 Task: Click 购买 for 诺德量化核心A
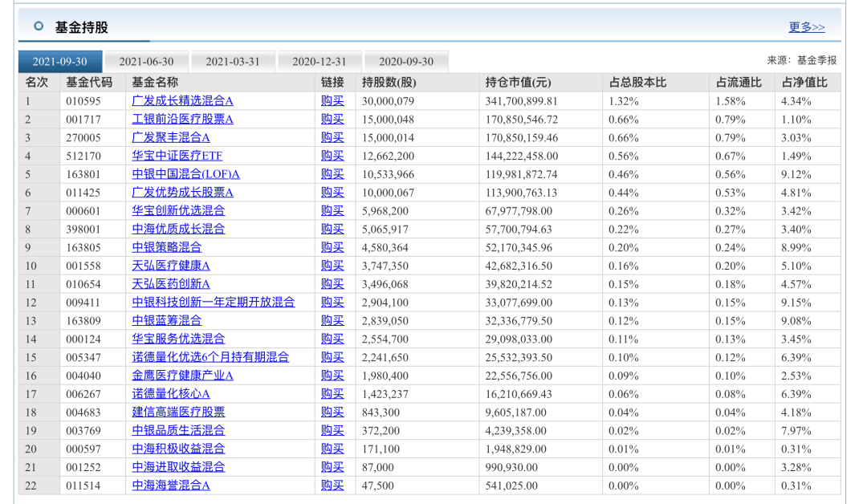point(332,394)
